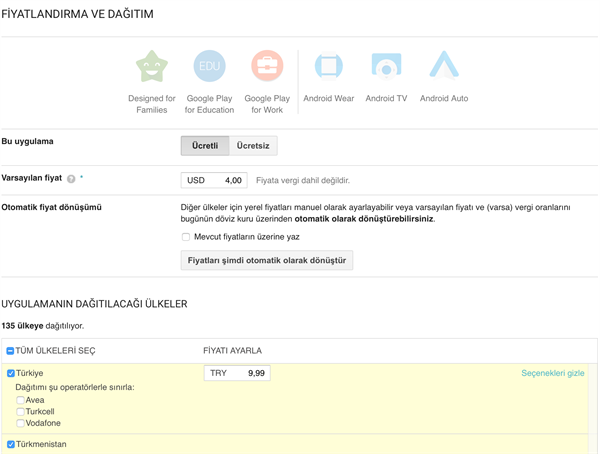The height and width of the screenshot is (454, 600).
Task: Click the TRY price field for Türkiye
Action: (x=237, y=373)
